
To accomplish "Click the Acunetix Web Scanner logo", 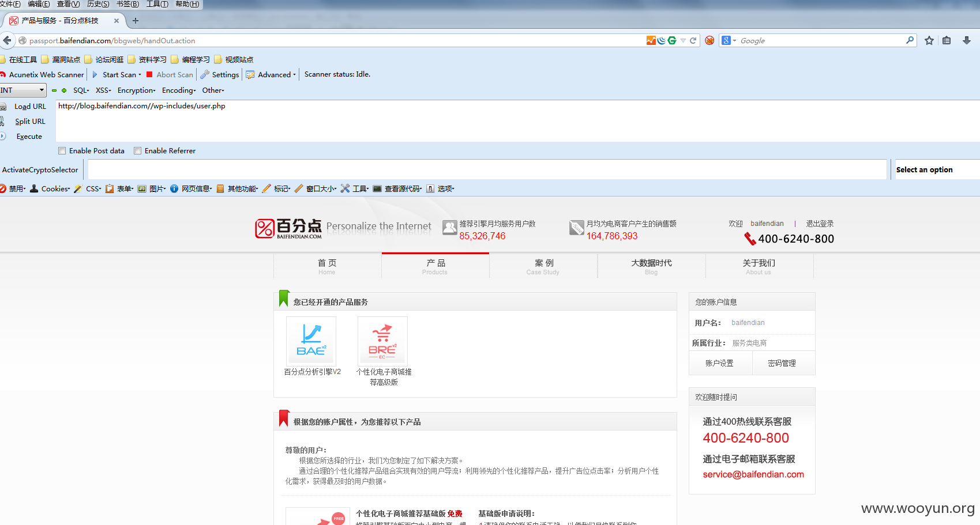I will [x=3, y=74].
